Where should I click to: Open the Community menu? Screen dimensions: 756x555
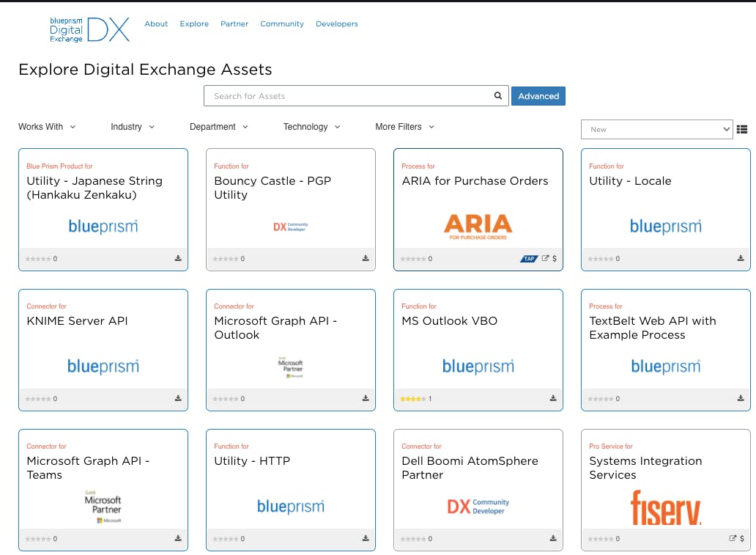pos(282,23)
